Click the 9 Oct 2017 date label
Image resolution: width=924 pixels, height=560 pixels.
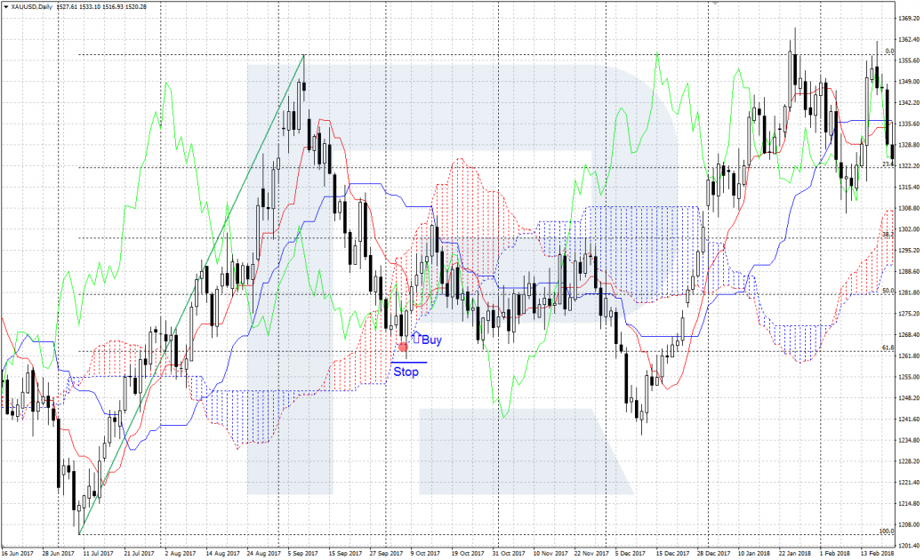(x=425, y=554)
